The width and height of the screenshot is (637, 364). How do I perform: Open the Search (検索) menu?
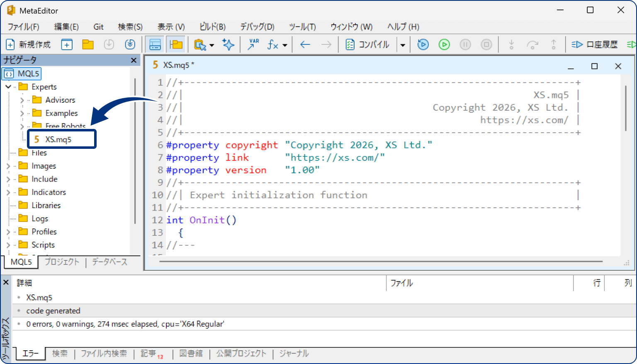coord(130,27)
